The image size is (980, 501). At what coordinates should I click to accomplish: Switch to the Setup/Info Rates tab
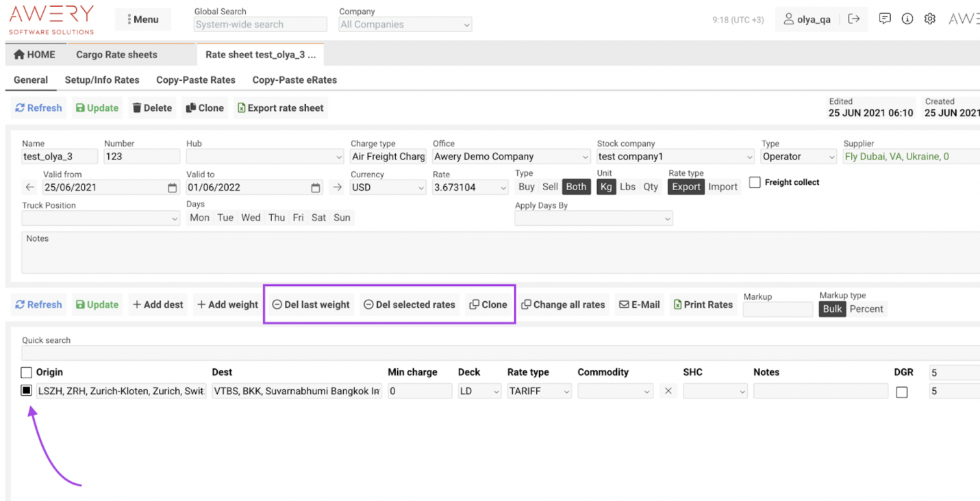[102, 80]
